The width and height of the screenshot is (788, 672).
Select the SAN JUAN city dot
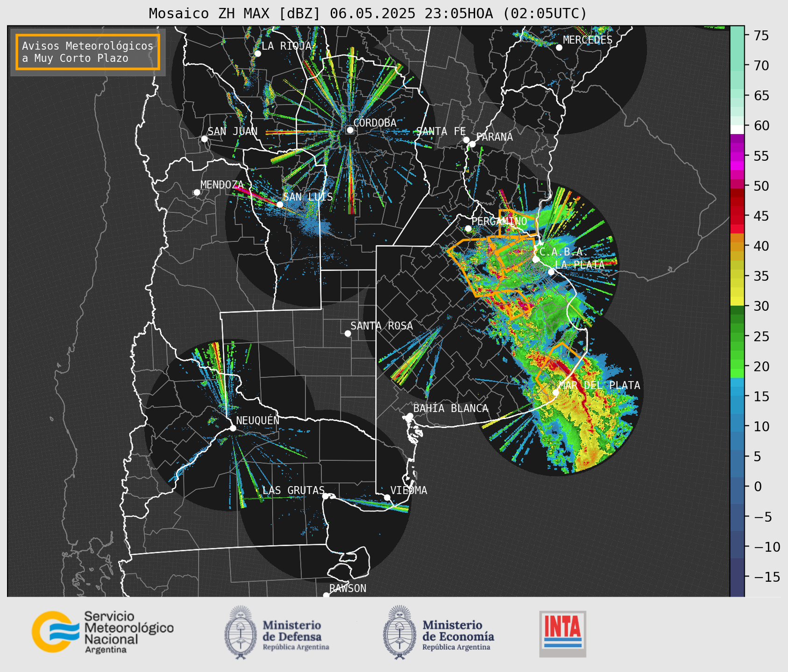(204, 139)
